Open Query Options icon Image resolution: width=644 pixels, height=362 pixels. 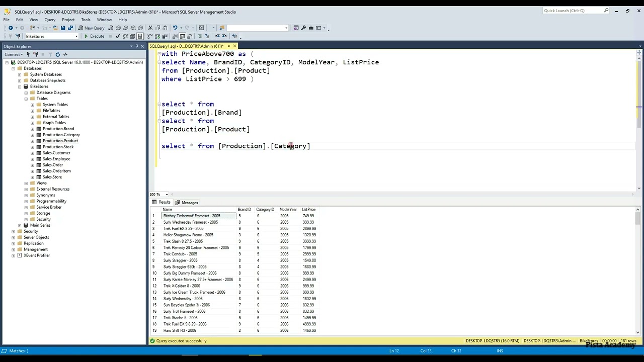(x=132, y=36)
